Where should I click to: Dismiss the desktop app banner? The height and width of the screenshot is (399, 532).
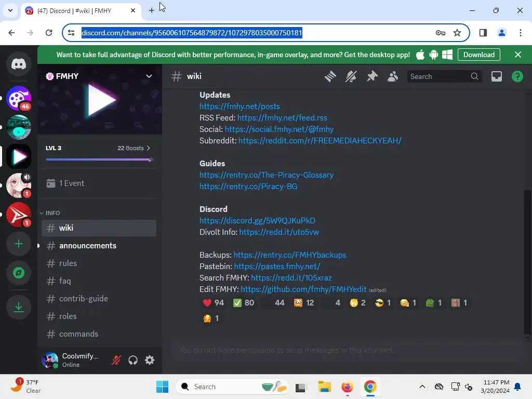[518, 55]
